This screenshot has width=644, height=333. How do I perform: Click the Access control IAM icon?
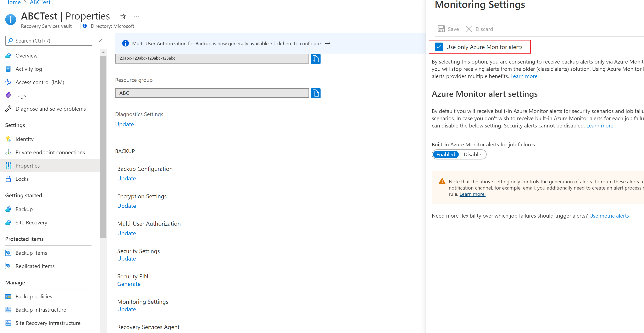pos(9,82)
